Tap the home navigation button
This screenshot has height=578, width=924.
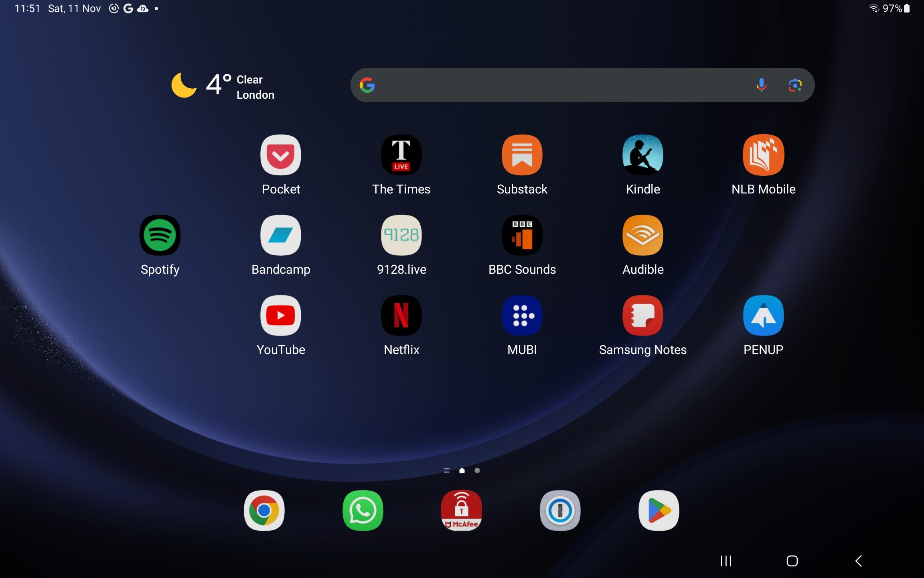tap(792, 561)
